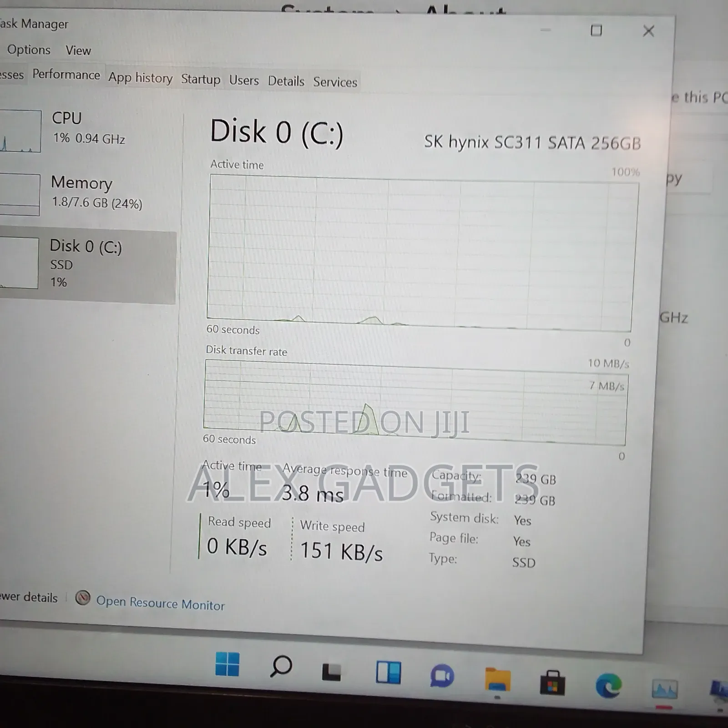
Task: Maximize the Task Manager window
Action: coord(596,30)
